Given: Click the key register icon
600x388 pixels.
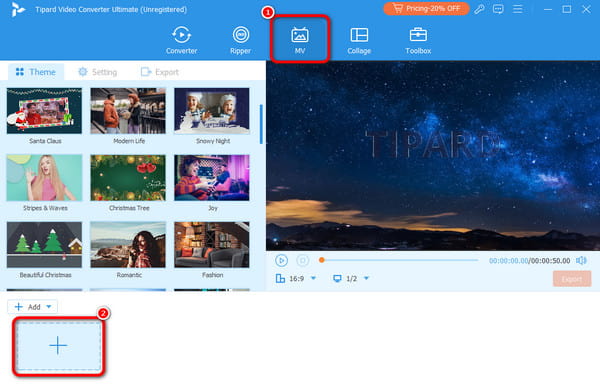Looking at the screenshot, I should point(479,9).
